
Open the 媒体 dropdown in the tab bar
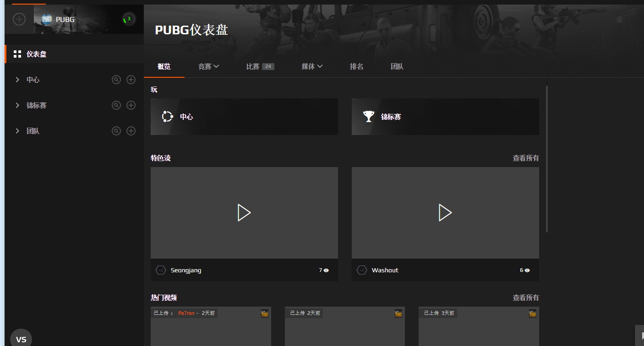pos(312,66)
